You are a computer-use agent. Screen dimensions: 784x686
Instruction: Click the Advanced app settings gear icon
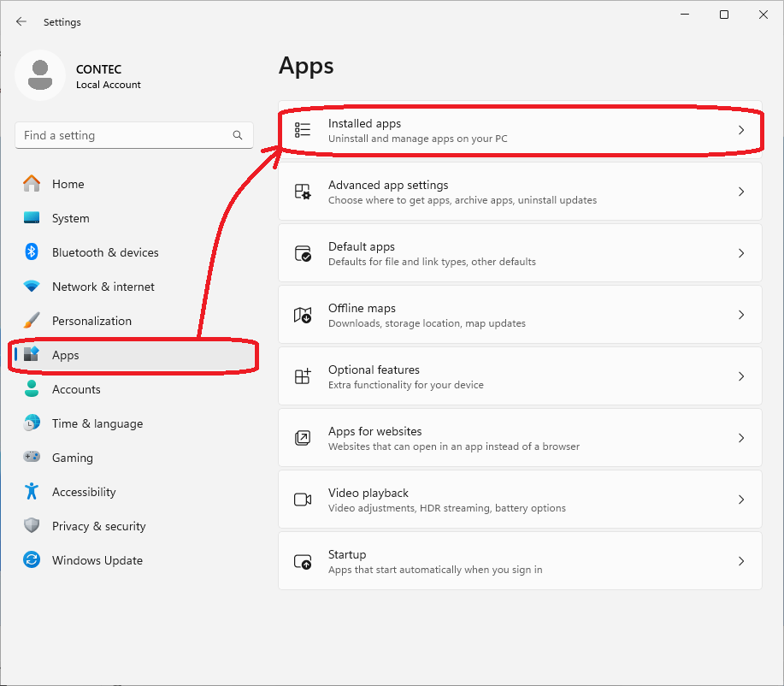[x=303, y=192]
